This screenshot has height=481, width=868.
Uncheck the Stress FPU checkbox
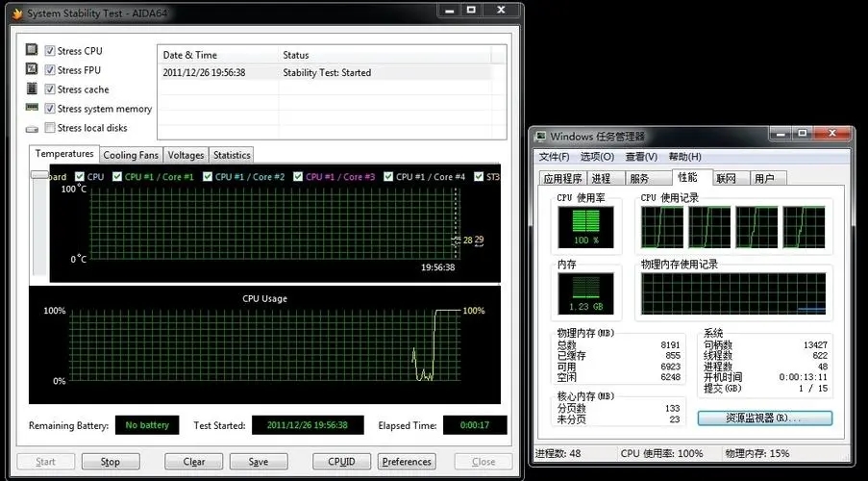click(x=50, y=70)
